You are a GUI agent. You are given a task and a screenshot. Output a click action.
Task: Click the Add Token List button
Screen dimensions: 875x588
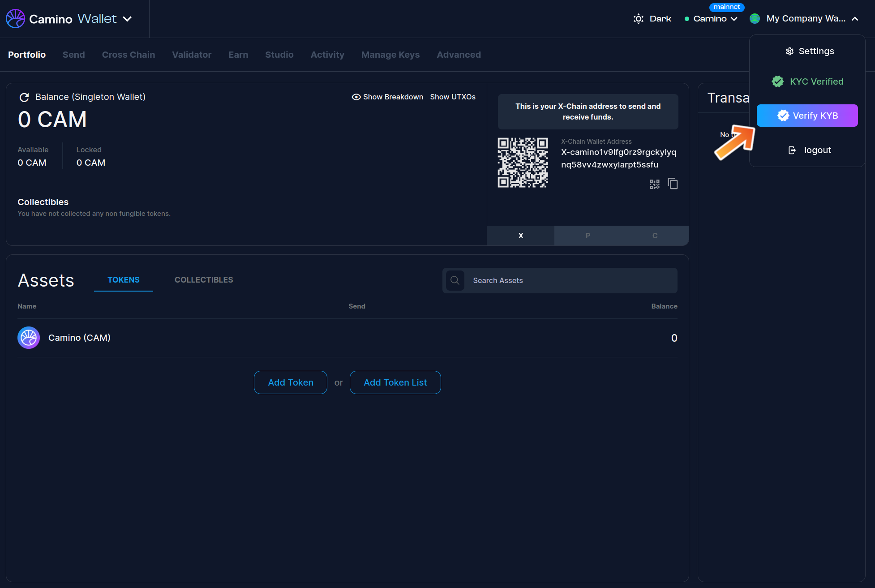(x=395, y=382)
